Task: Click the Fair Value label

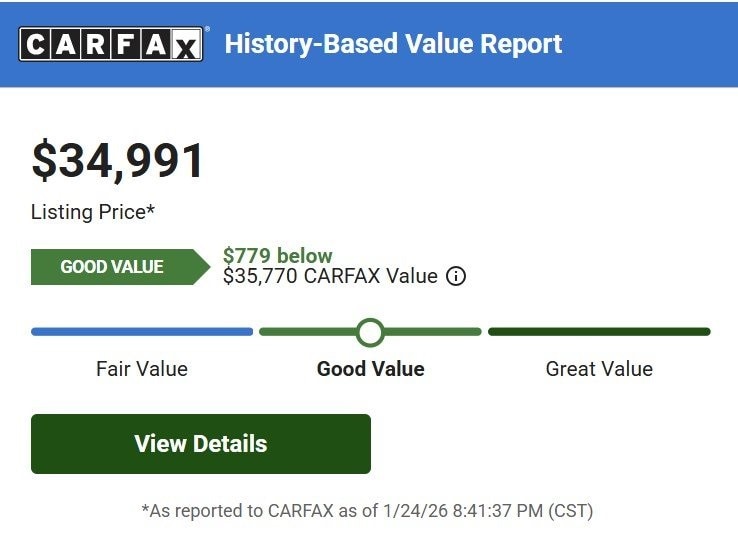Action: click(x=142, y=369)
